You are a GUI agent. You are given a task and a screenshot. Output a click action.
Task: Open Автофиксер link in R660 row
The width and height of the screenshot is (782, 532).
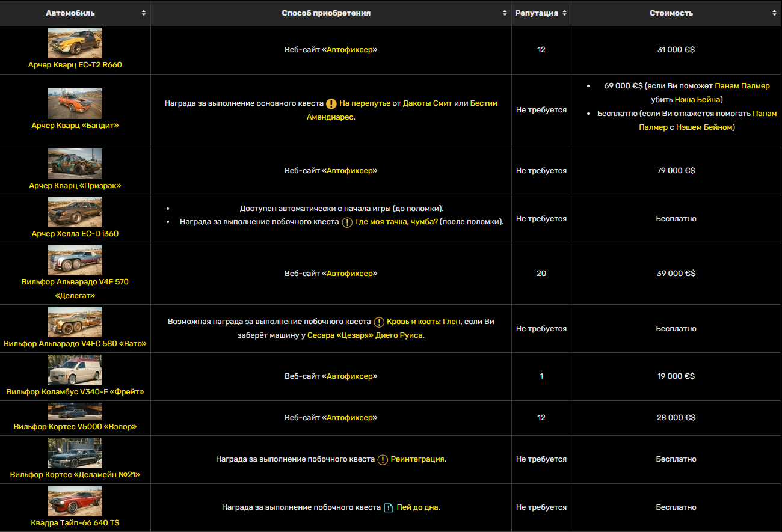tap(349, 50)
